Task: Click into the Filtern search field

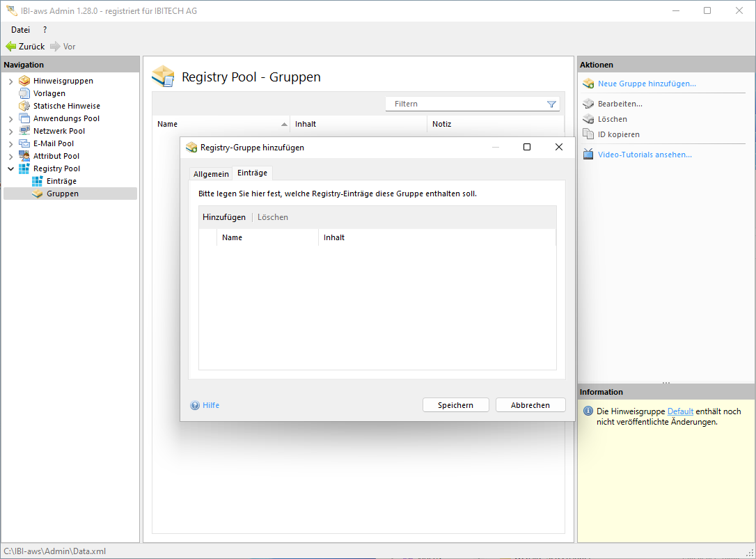Action: [x=466, y=104]
